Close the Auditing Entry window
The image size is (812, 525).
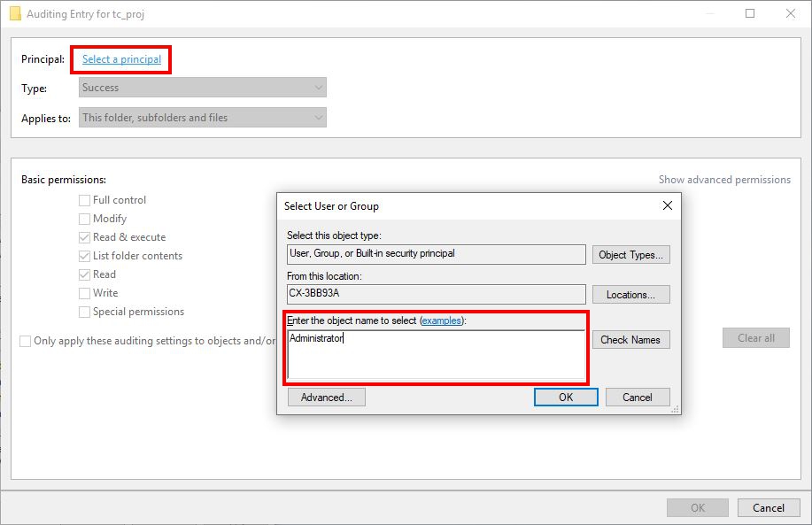click(x=790, y=13)
